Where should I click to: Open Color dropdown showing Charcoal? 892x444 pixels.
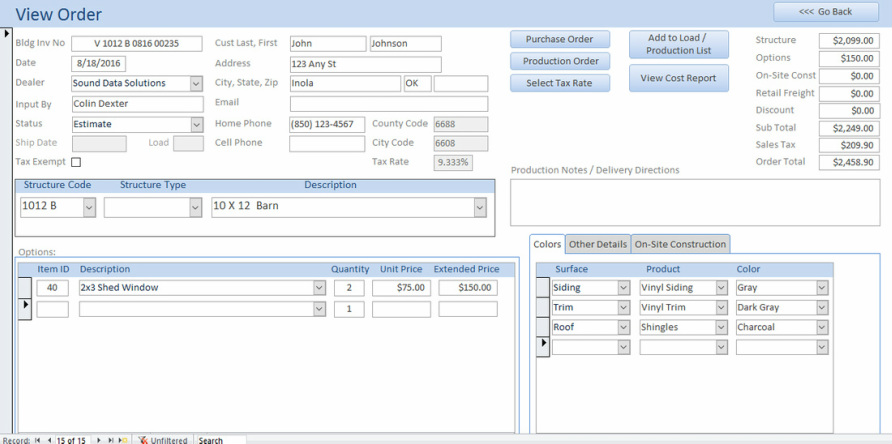[822, 327]
